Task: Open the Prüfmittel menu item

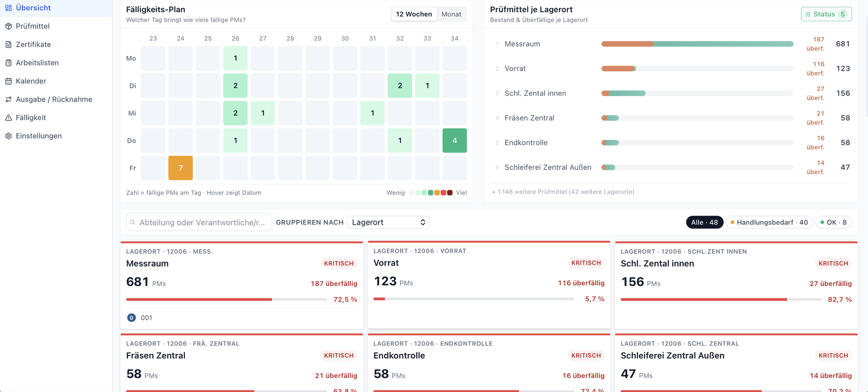Action: pyautogui.click(x=56, y=26)
